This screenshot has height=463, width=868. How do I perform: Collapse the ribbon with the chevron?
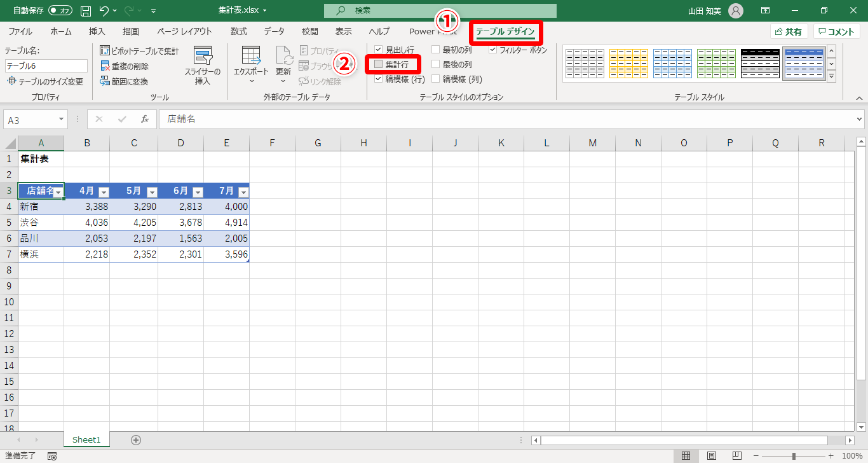pos(859,98)
